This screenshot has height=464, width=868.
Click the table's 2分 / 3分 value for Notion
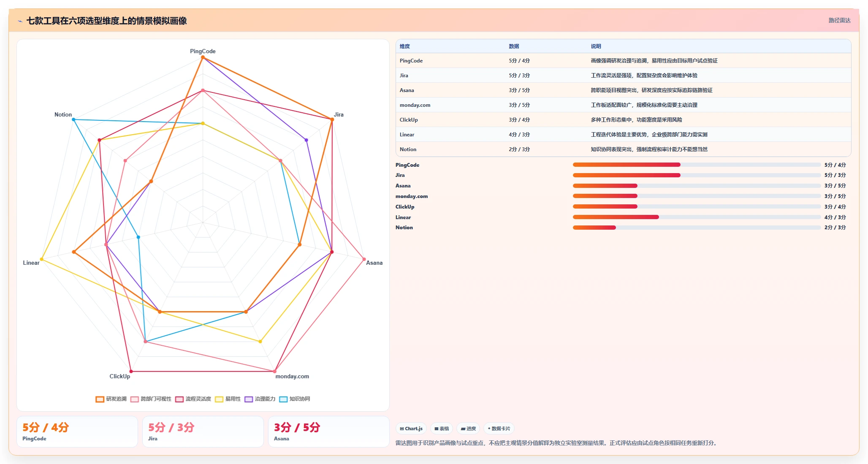pyautogui.click(x=519, y=149)
